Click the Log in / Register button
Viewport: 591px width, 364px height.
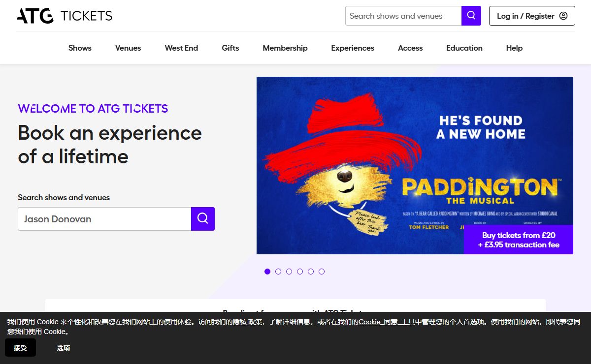point(532,16)
